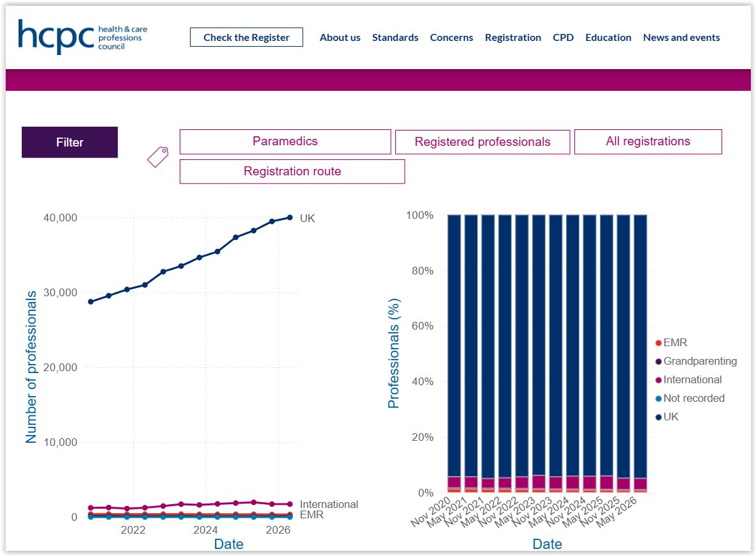This screenshot has height=556, width=756.
Task: Click 2024 on line chart x-axis
Action: click(205, 530)
